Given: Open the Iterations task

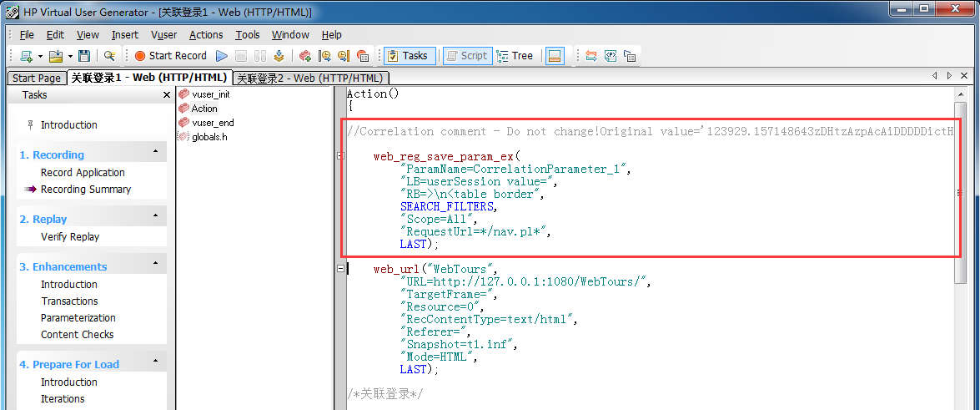Looking at the screenshot, I should point(63,399).
